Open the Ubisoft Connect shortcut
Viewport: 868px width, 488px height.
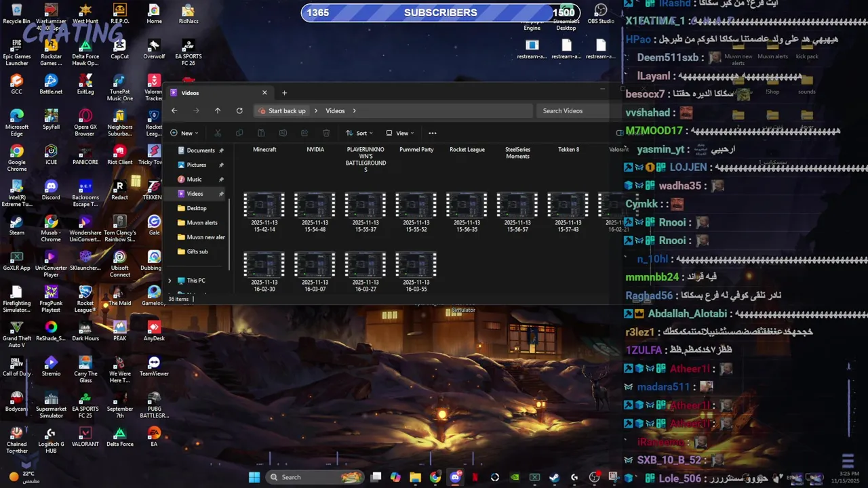[120, 264]
